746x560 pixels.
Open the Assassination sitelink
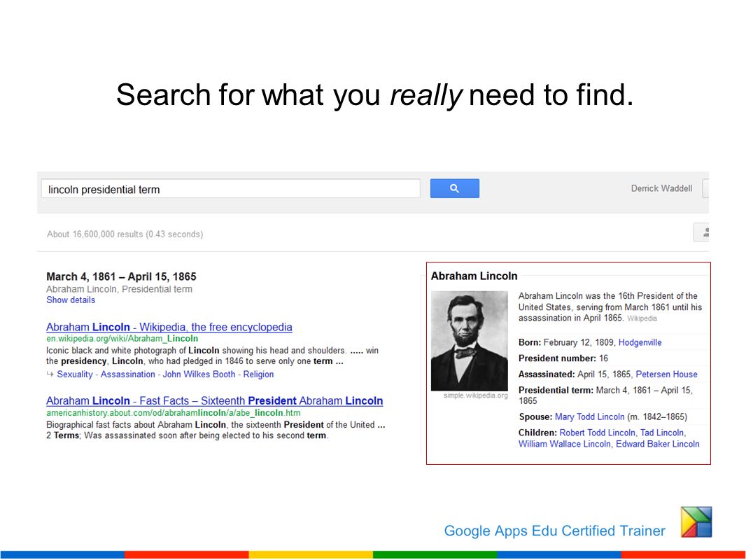pyautogui.click(x=127, y=374)
